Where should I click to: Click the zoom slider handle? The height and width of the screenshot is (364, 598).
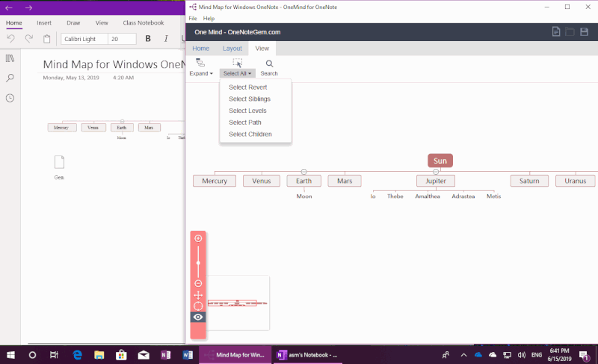[x=198, y=263]
